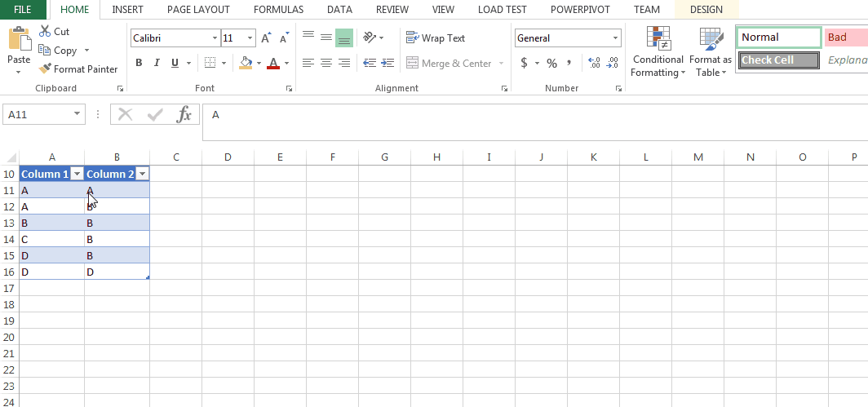The image size is (868, 407).
Task: Click the Cut scissors icon
Action: point(44,32)
